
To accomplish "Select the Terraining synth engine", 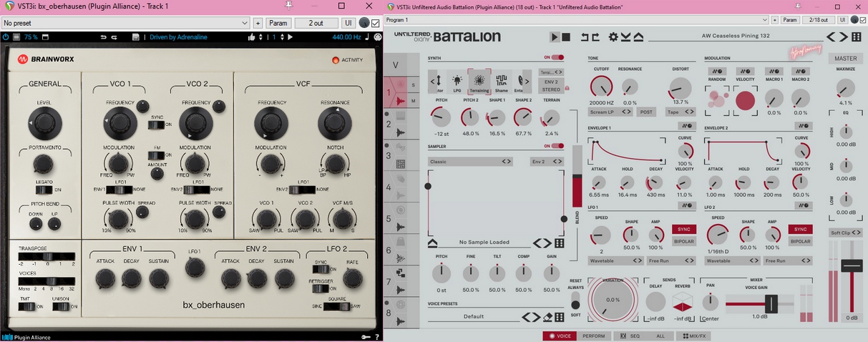I will 479,82.
